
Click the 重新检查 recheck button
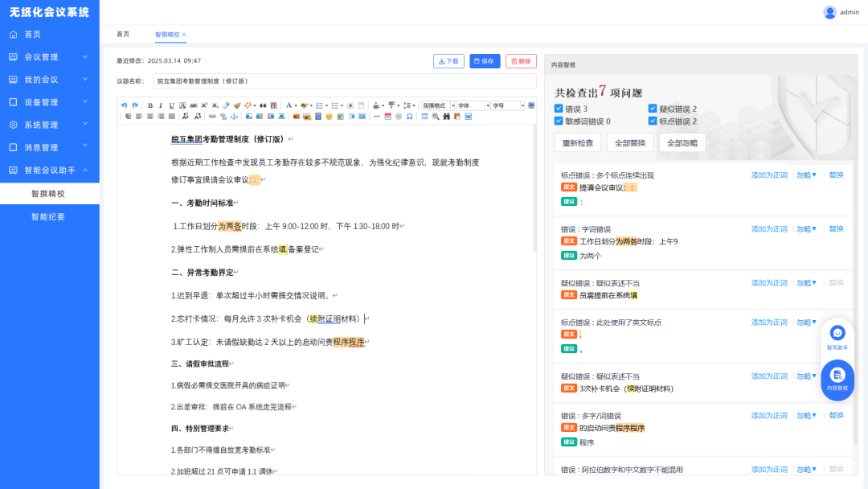click(577, 142)
